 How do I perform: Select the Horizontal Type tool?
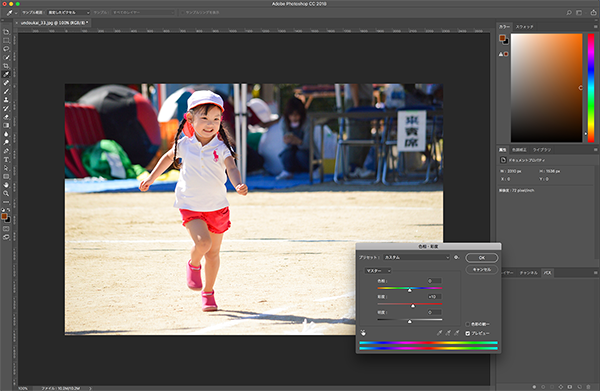(x=6, y=160)
